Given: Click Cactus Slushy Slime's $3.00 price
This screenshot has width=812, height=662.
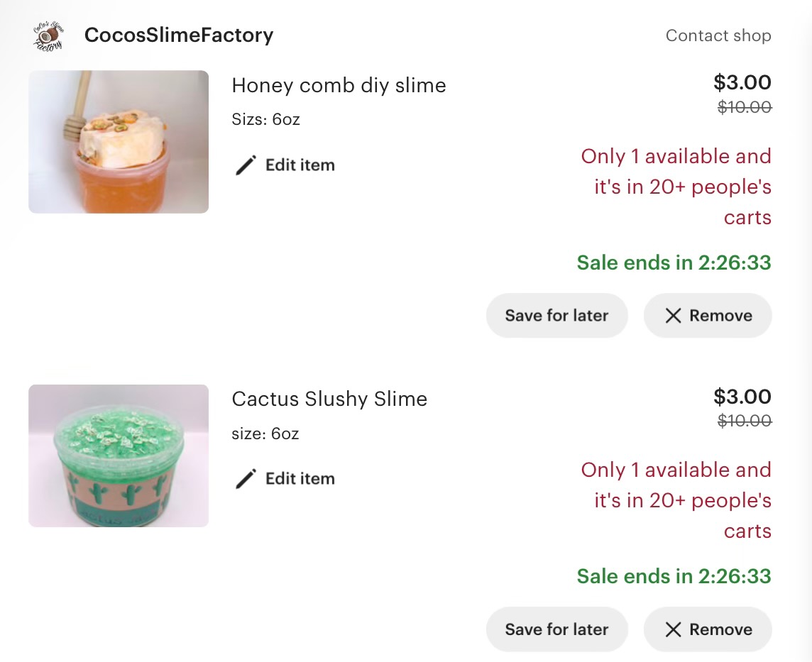Looking at the screenshot, I should 742,396.
